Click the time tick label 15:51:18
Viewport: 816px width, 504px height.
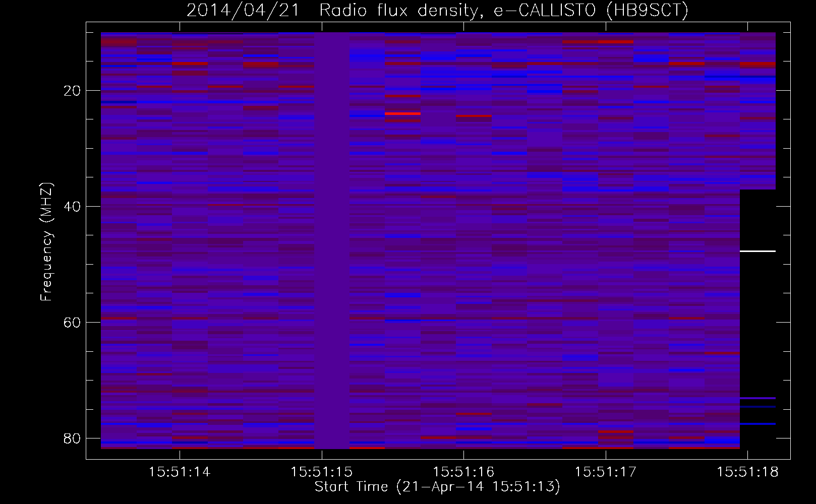click(747, 472)
